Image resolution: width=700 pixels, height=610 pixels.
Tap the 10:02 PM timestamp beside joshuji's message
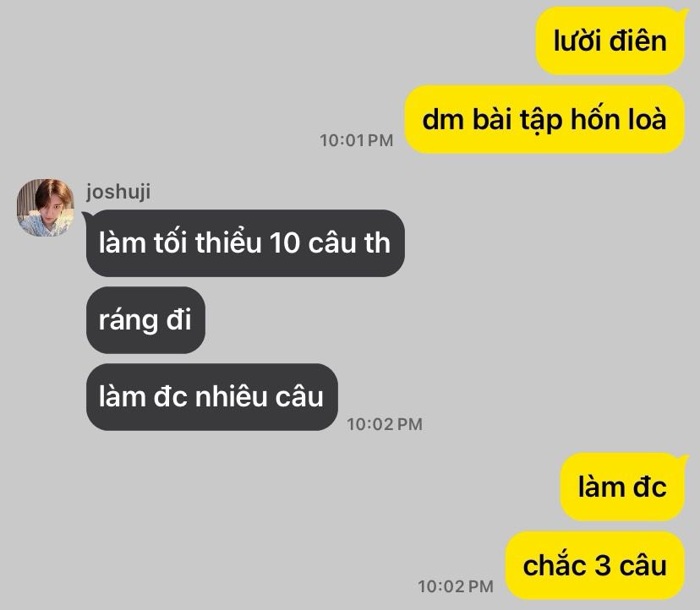[x=385, y=424]
